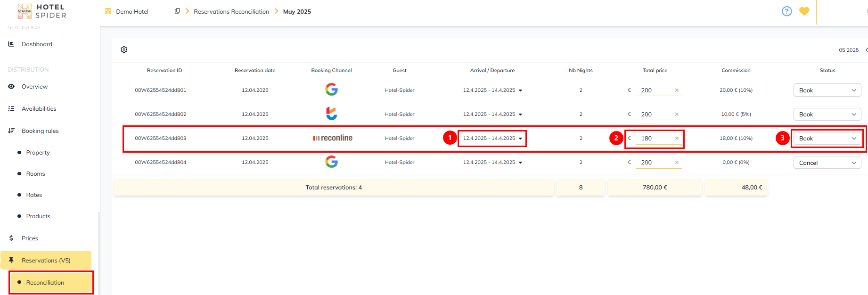The height and width of the screenshot is (295, 868).
Task: Open the Booking rules sidebar section
Action: [x=40, y=131]
